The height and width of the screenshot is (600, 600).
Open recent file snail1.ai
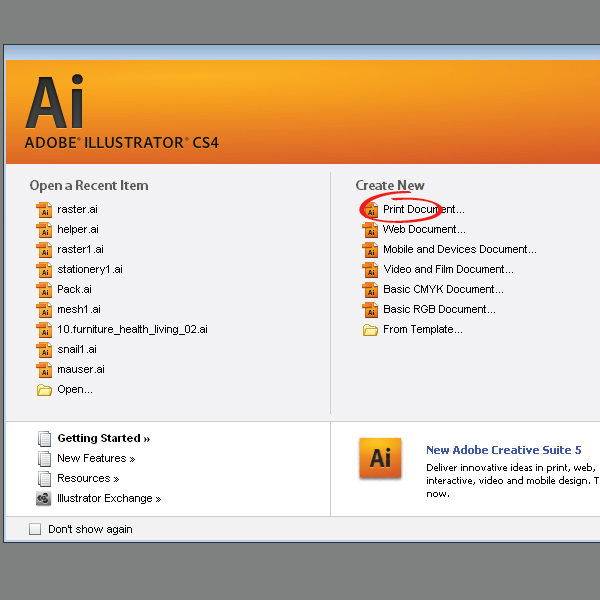77,349
